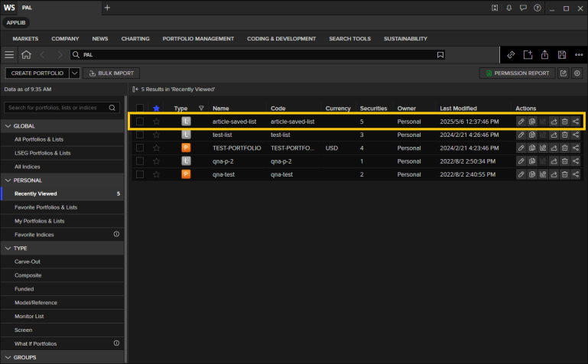Share the TEST-PORTFOLIO row
This screenshot has width=588, height=364.
[576, 148]
